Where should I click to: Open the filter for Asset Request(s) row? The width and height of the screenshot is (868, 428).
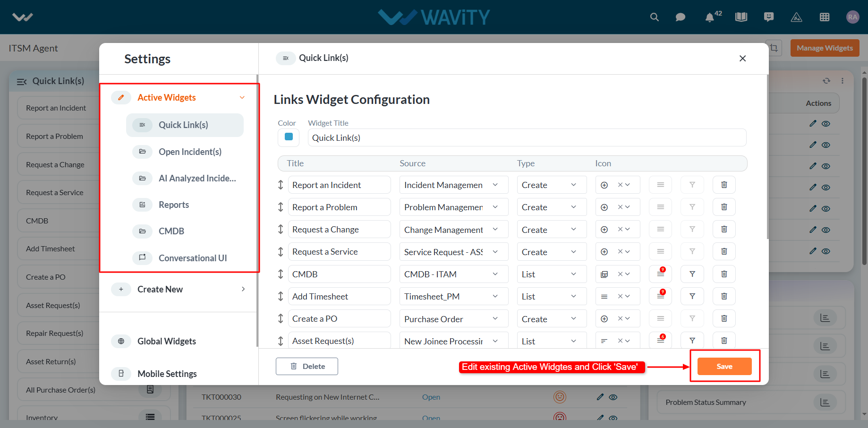click(x=692, y=341)
